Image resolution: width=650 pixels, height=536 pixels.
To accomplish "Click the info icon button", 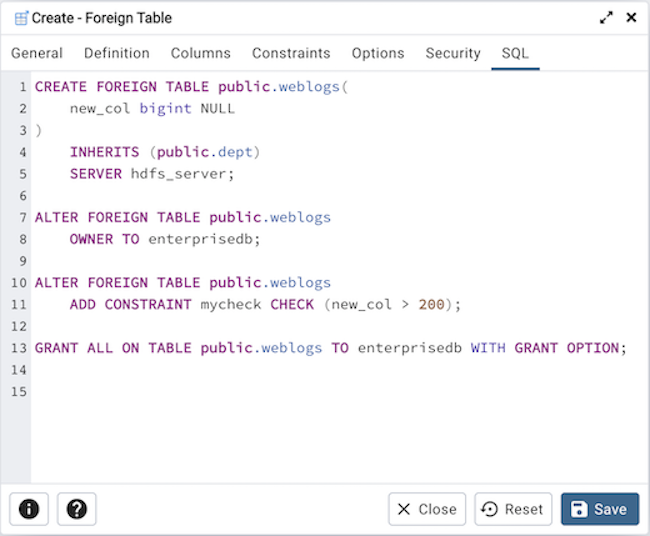I will (29, 509).
